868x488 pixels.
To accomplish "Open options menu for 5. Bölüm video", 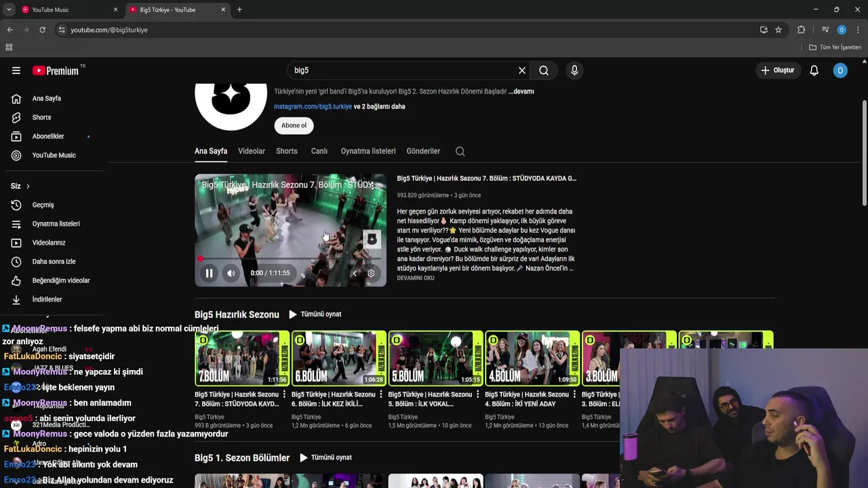I will [477, 394].
